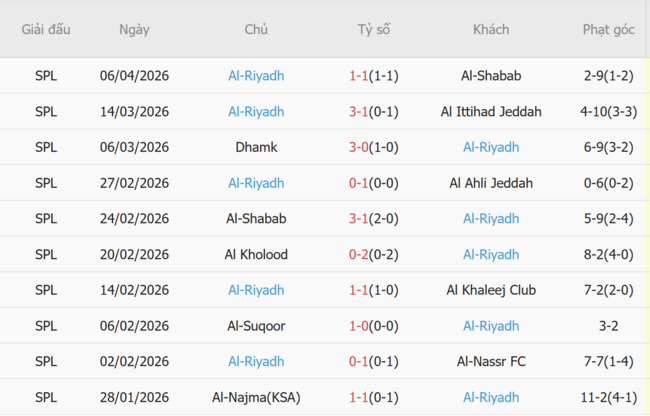
Task: Click the Giải đấu column header
Action: tap(46, 30)
